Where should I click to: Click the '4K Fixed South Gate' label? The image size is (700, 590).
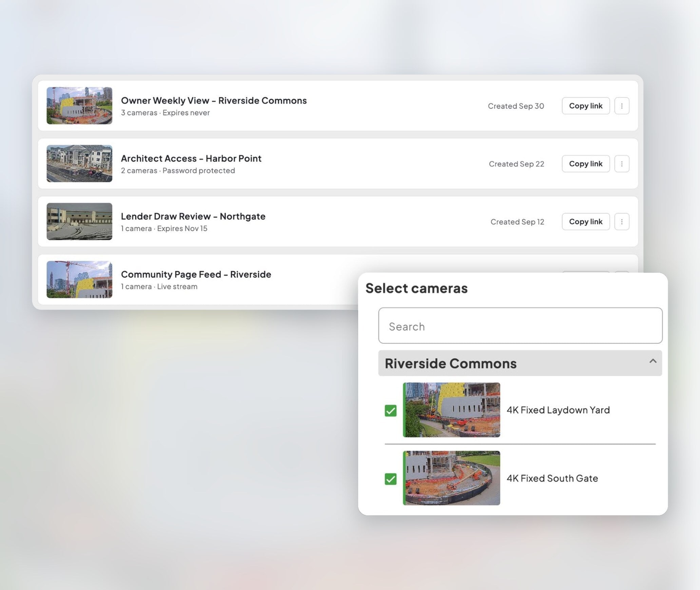click(552, 478)
